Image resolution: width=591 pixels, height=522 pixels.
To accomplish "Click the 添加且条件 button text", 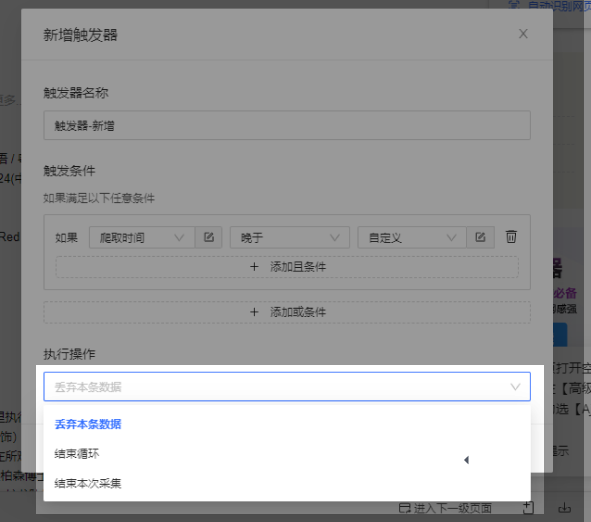I will [x=298, y=267].
